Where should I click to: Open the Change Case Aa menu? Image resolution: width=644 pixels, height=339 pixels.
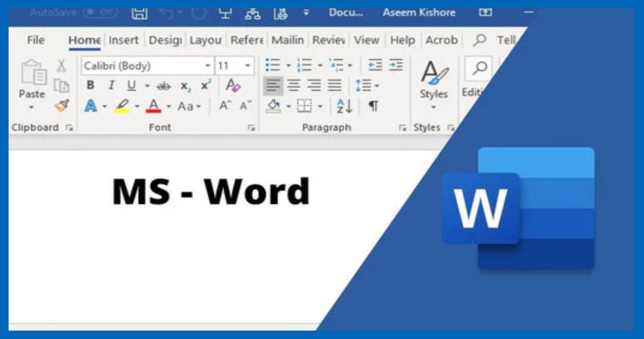pyautogui.click(x=189, y=106)
